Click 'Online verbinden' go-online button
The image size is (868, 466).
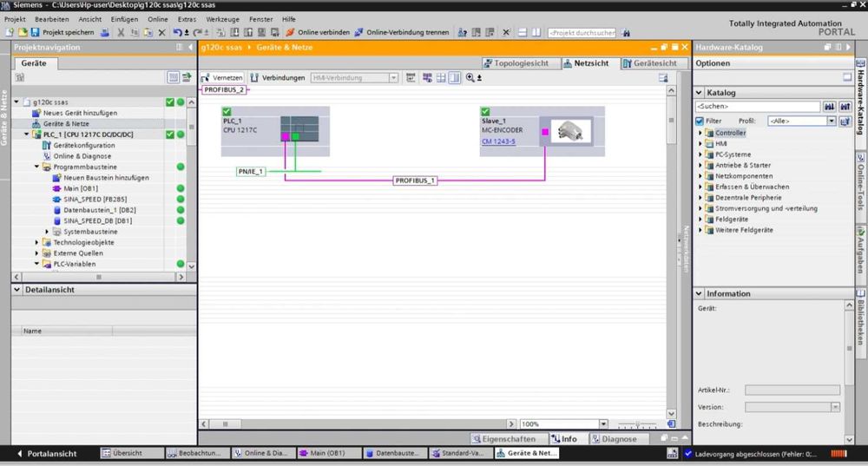[318, 32]
